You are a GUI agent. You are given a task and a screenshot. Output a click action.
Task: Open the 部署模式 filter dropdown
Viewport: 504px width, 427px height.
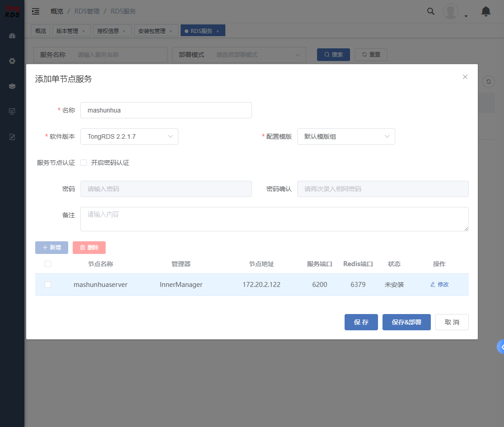point(239,55)
